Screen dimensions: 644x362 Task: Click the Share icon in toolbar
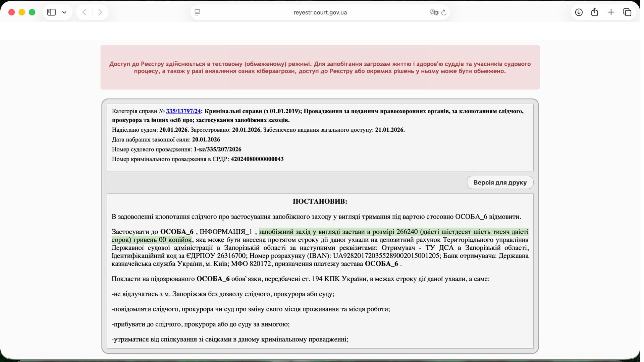click(x=595, y=12)
